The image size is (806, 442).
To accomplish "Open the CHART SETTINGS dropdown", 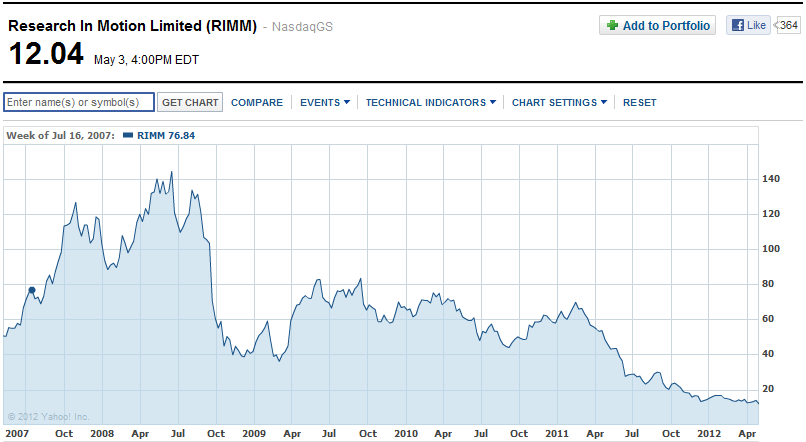I will [559, 103].
